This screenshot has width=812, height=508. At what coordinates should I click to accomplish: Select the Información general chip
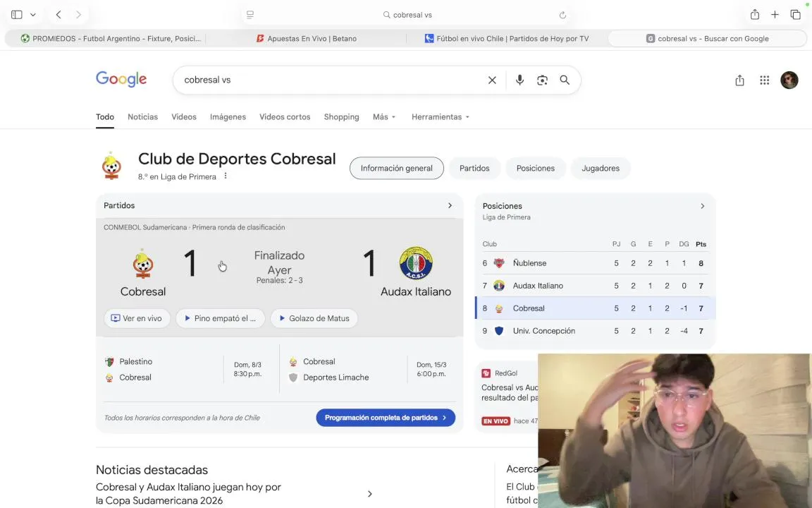(397, 168)
